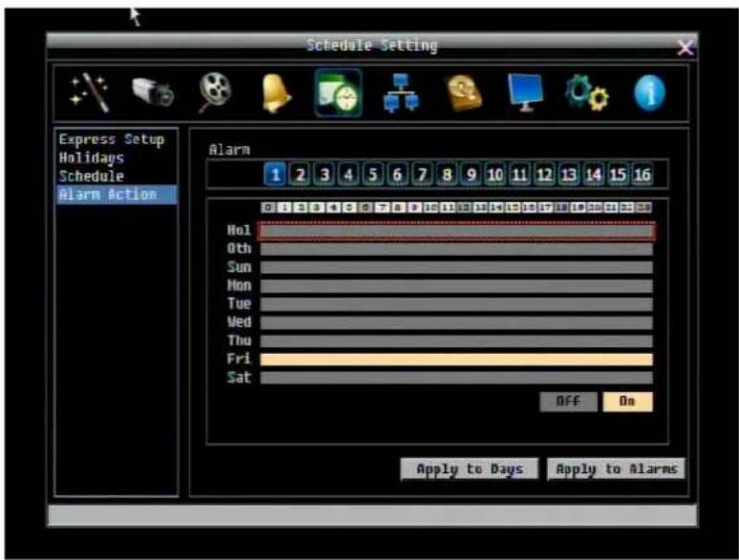Click the Hol schedule timeline bar

click(456, 231)
